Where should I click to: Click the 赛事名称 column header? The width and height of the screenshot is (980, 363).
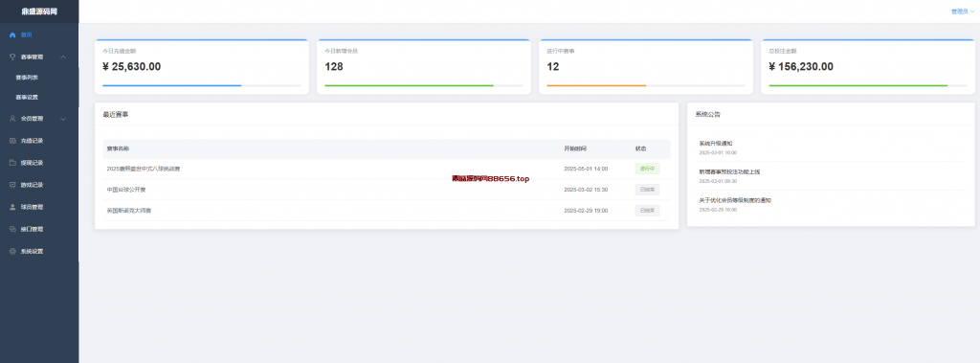point(118,149)
